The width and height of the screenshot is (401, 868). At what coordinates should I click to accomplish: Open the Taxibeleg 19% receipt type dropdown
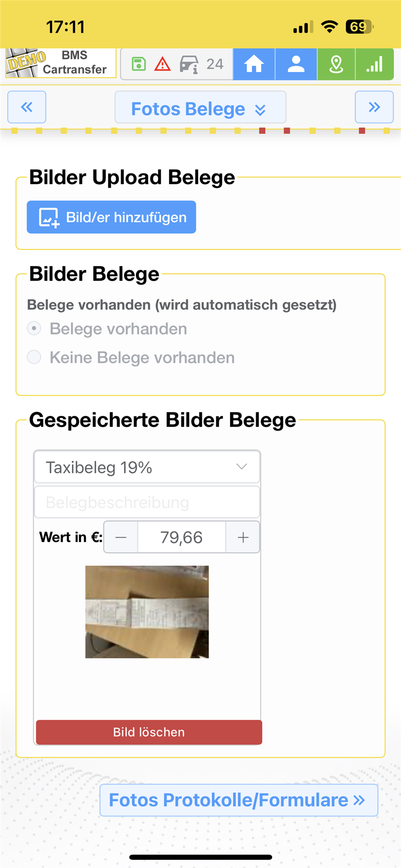[x=147, y=467]
